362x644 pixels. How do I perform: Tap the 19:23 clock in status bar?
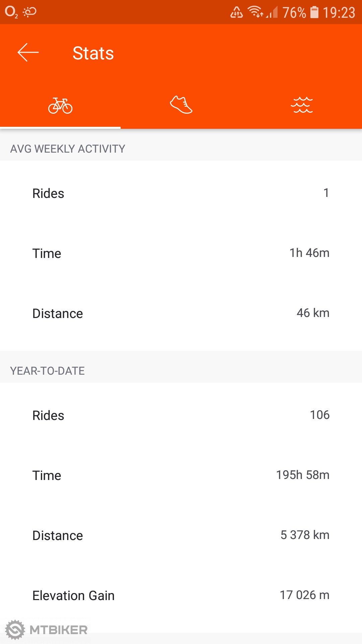(x=339, y=13)
